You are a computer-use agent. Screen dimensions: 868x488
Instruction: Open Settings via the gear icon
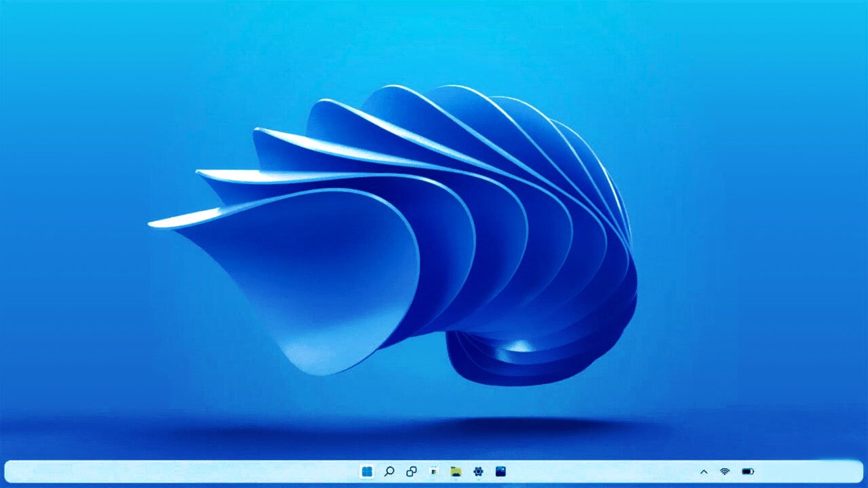(479, 471)
